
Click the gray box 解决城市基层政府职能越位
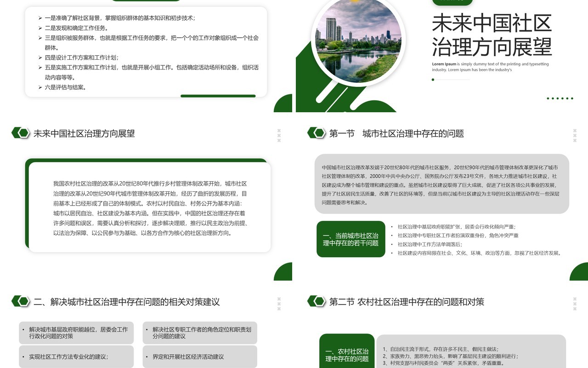pos(76,333)
